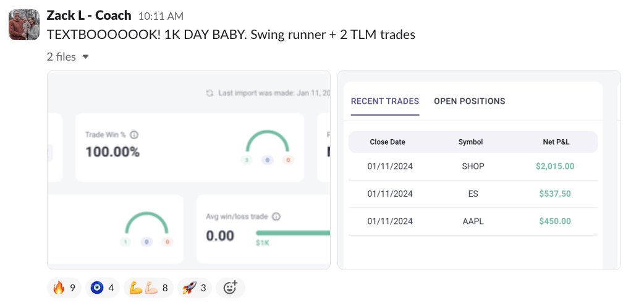Viewport: 644px width, 303px height.
Task: Click the fire emoji reaction
Action: [x=64, y=288]
